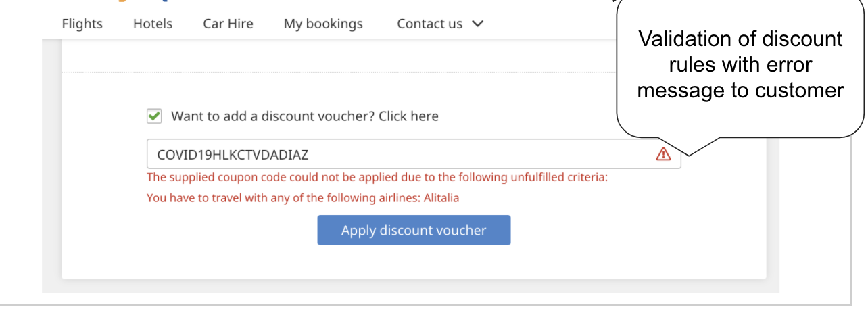Focus the voucher code input field
The height and width of the screenshot is (311, 868).
tap(414, 154)
